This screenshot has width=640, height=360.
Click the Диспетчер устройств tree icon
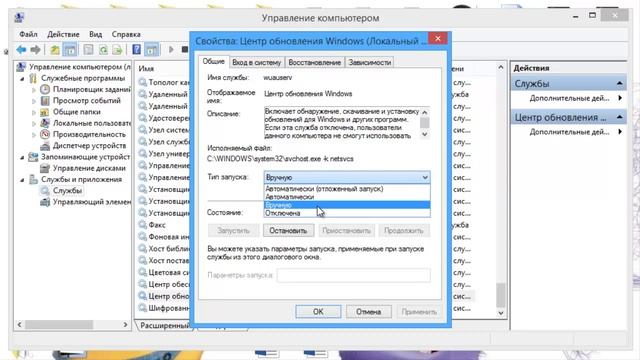coord(45,146)
